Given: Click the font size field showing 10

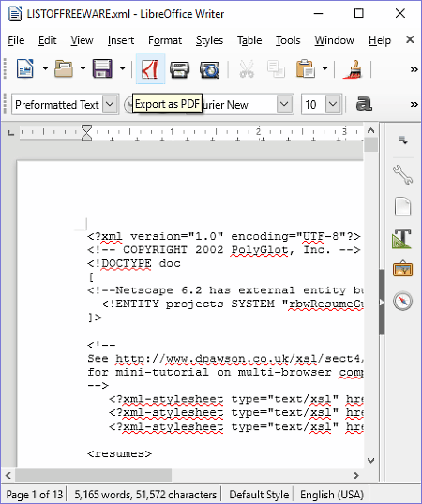Looking at the screenshot, I should [313, 105].
